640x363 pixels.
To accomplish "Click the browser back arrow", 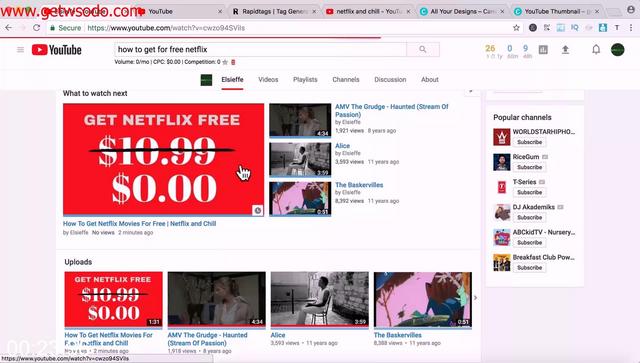I will [x=9, y=28].
